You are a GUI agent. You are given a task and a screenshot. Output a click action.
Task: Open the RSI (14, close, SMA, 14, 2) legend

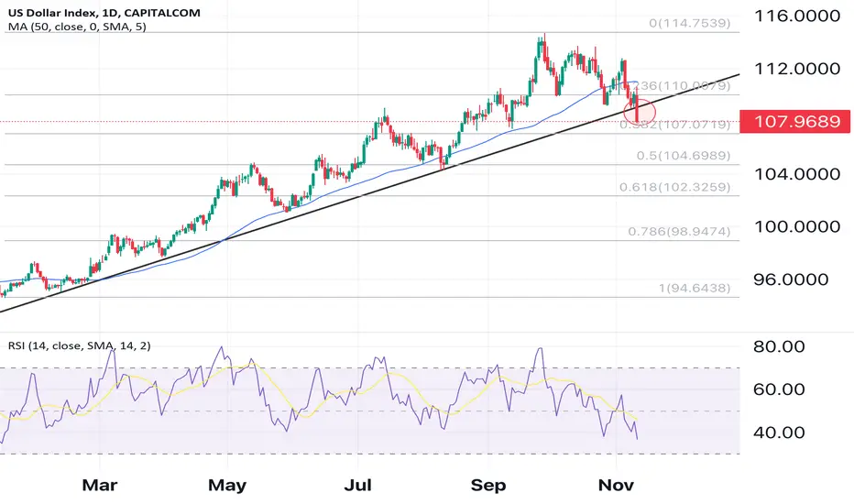(x=80, y=345)
